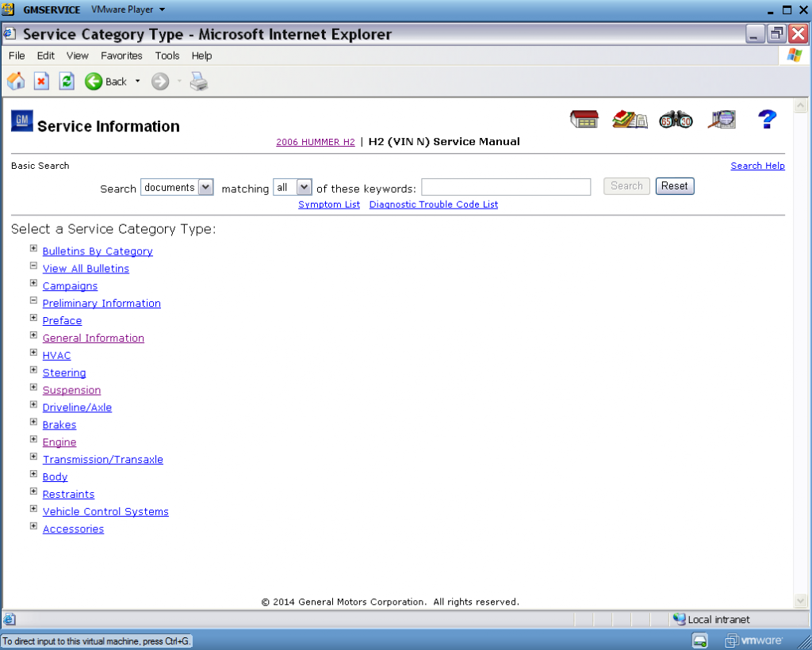
Task: Collapse the Preliminary Information node
Action: tap(33, 300)
